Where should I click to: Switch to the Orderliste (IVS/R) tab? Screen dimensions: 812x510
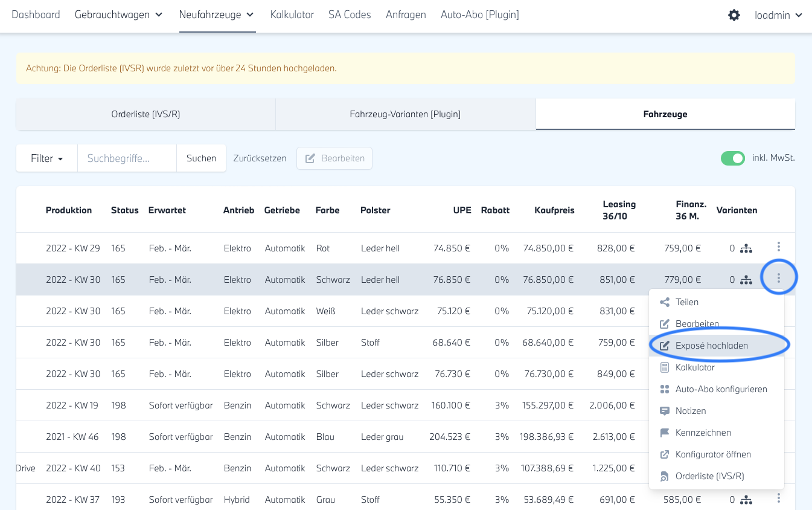tap(145, 114)
